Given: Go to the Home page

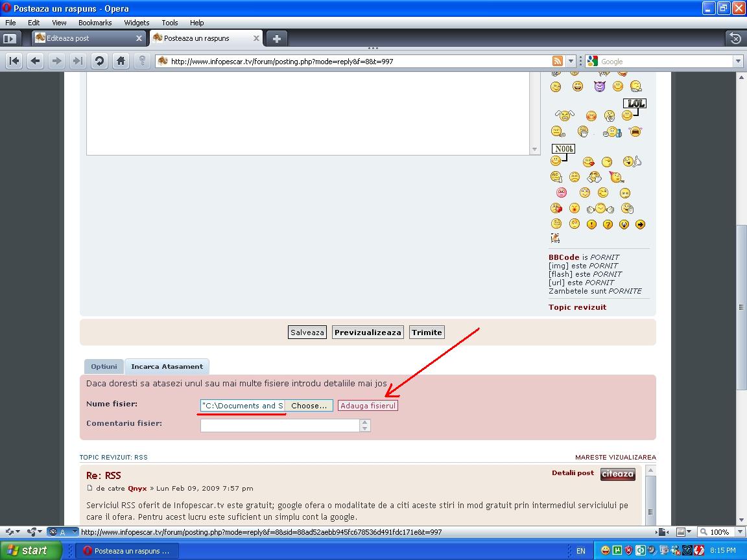Looking at the screenshot, I should pos(121,61).
